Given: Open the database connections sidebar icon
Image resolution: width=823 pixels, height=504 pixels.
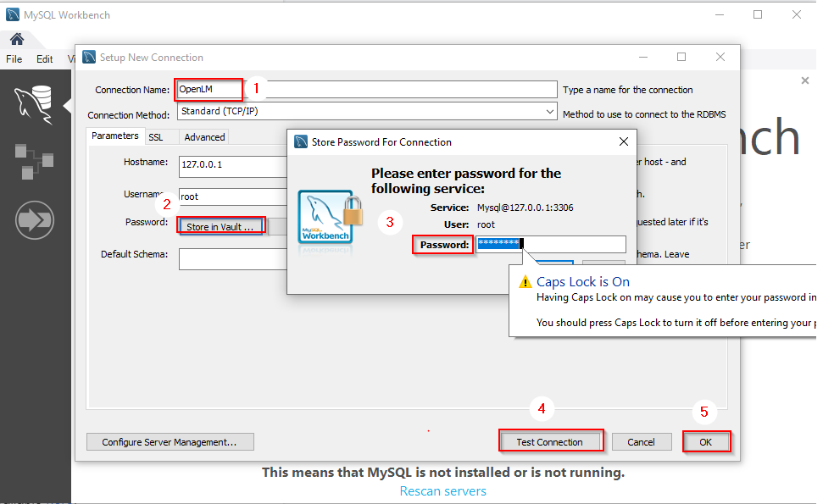Looking at the screenshot, I should (35, 105).
